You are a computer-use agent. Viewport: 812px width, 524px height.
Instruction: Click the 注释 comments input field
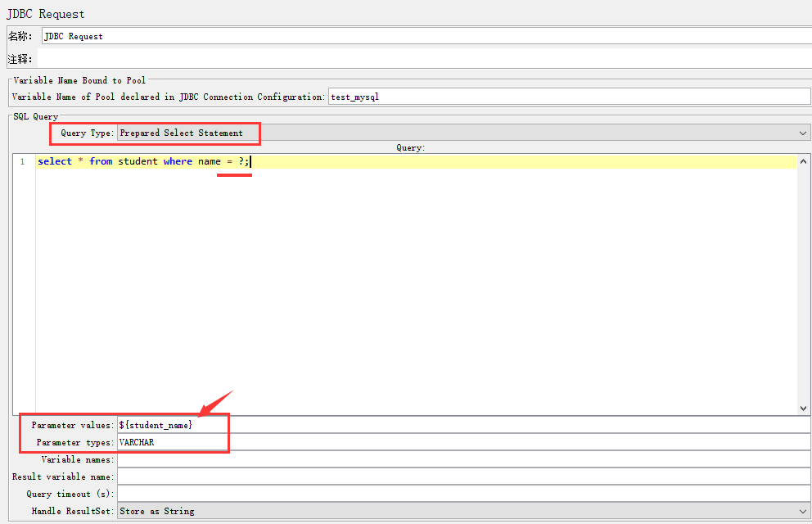point(426,59)
